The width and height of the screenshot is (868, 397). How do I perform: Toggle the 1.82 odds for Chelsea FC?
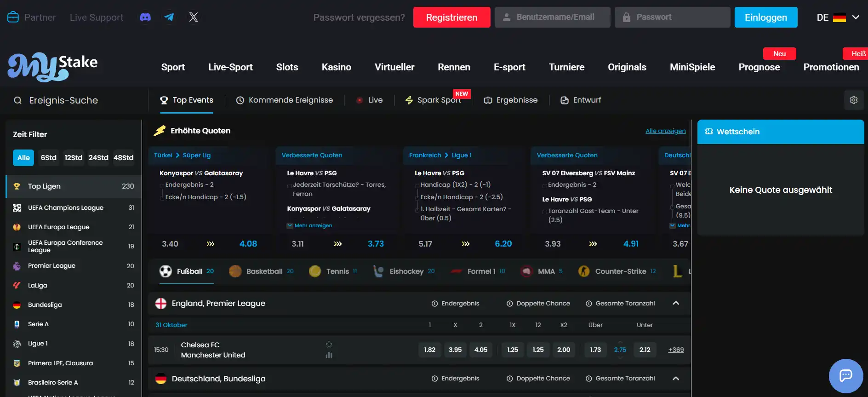pos(430,350)
